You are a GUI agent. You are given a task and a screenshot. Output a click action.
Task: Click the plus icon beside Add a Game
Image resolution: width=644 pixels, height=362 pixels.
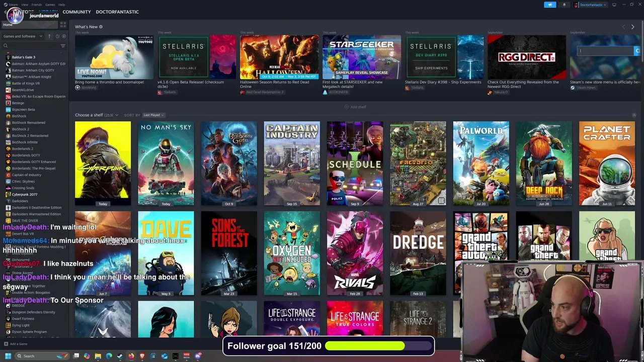[6, 344]
